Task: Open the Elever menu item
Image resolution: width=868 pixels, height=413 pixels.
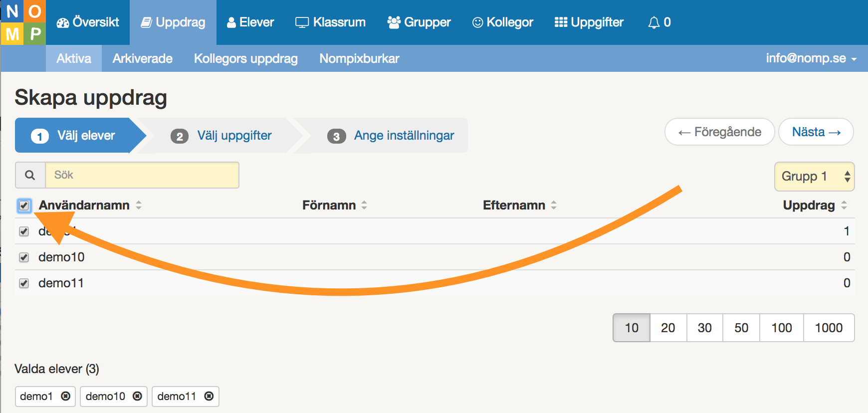Action: point(250,22)
